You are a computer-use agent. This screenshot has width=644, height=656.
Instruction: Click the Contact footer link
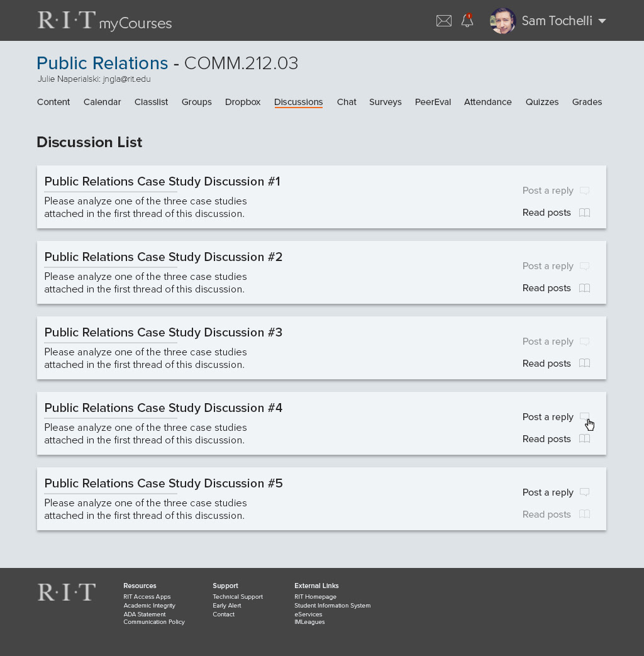(223, 614)
